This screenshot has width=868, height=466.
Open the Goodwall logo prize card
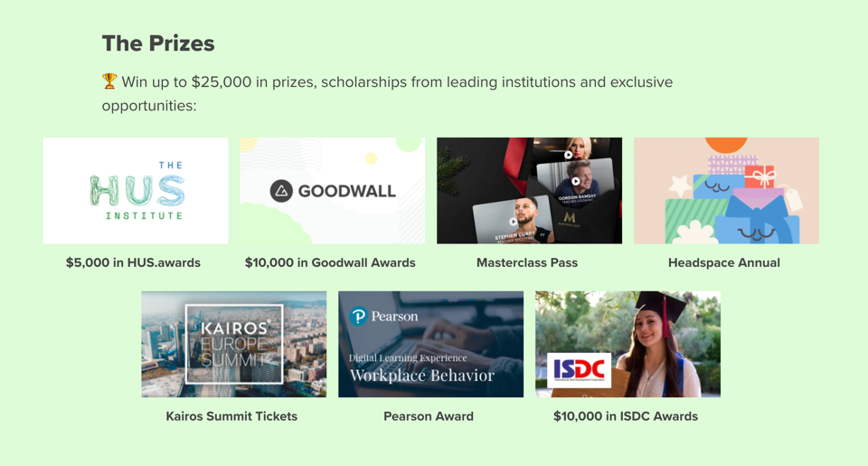[x=332, y=191]
